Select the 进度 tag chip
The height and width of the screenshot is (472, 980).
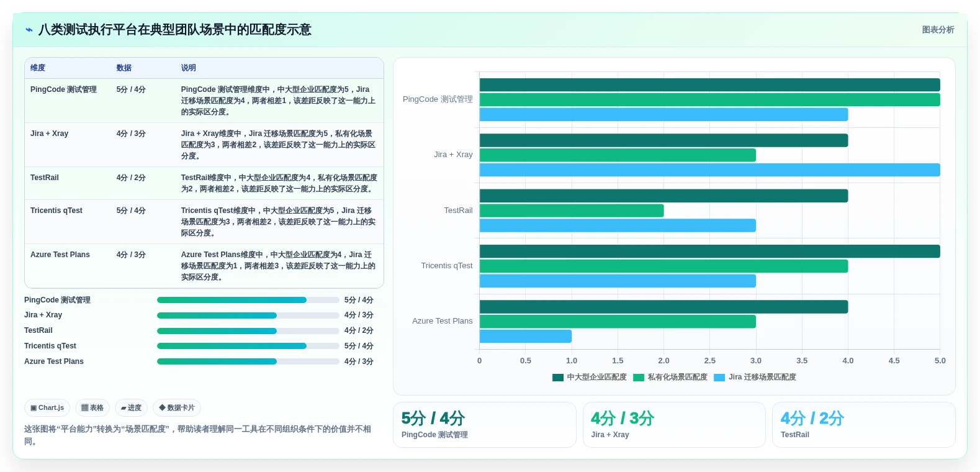click(x=131, y=408)
